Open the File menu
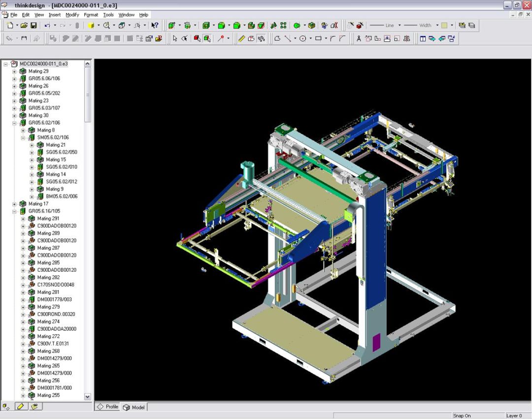 pos(14,15)
